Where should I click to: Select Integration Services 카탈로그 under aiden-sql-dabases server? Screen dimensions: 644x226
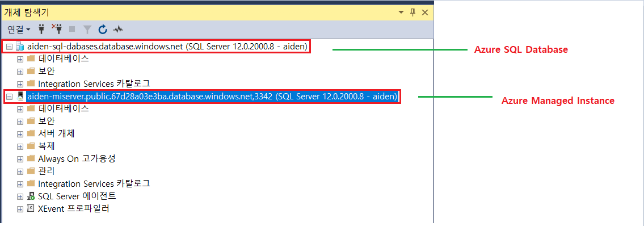(94, 84)
